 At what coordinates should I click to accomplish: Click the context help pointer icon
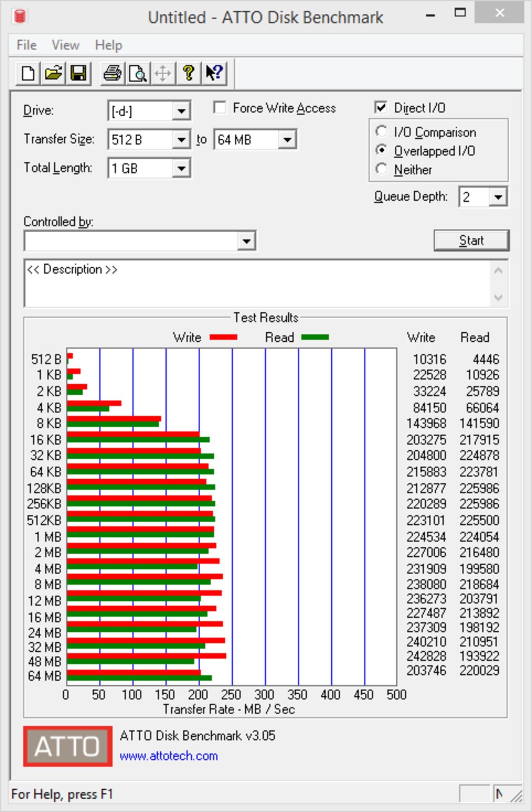click(214, 73)
